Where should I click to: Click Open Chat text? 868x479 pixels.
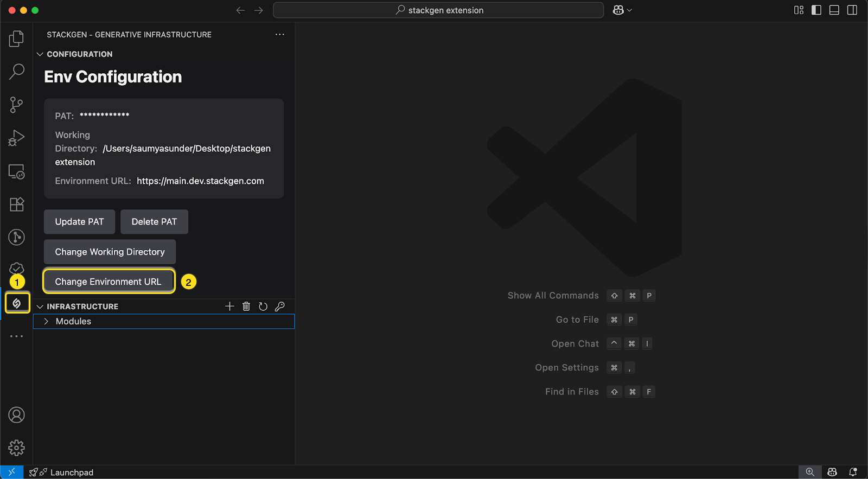point(575,343)
